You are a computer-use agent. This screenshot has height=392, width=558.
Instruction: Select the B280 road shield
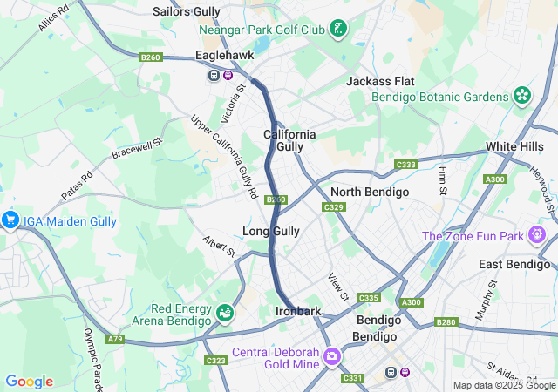tap(446, 322)
